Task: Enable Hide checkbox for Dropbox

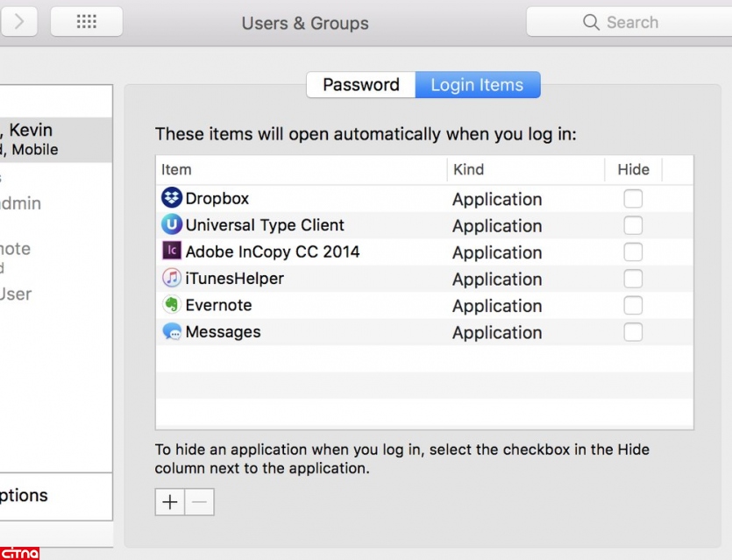Action: (x=633, y=199)
